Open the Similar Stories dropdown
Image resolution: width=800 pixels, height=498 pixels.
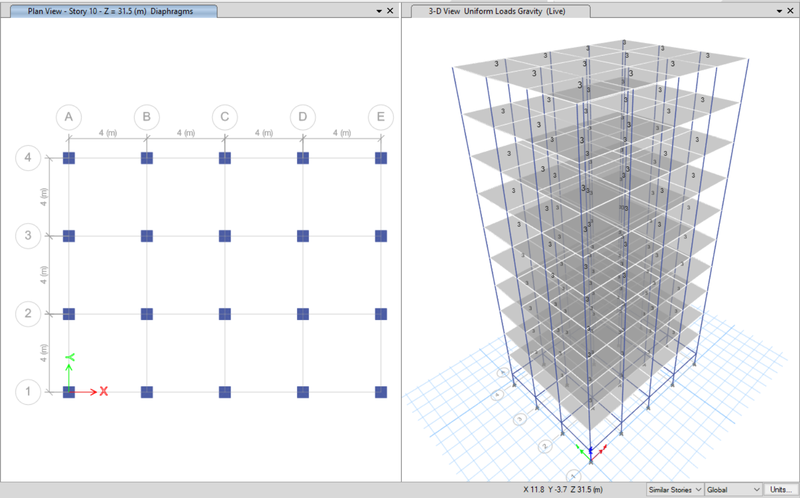[x=675, y=490]
